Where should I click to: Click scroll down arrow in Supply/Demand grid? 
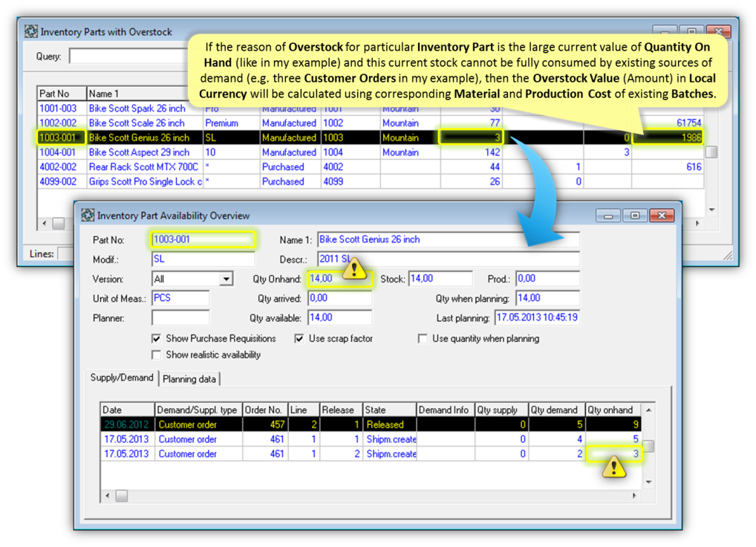(649, 482)
